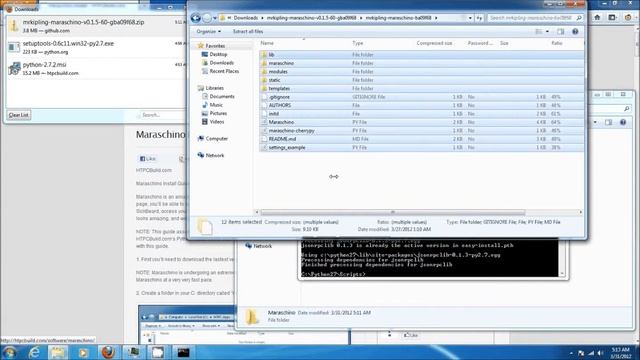This screenshot has height=360, width=640.
Task: Open Internet Explorer from the taskbar
Action: point(34,352)
